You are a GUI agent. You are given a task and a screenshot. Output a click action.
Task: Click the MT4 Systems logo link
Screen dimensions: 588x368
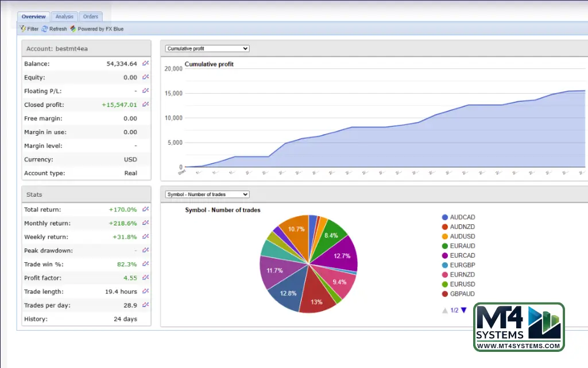tap(519, 327)
